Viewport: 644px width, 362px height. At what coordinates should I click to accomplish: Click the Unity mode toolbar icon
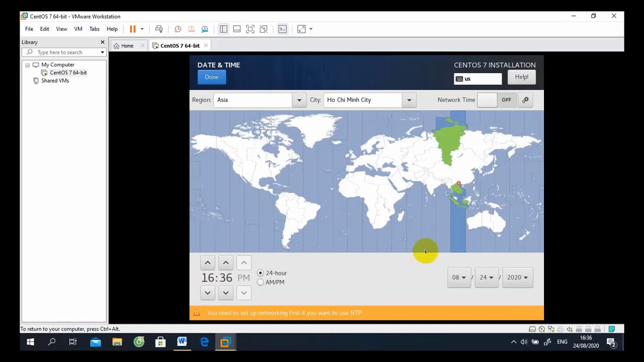pyautogui.click(x=264, y=29)
